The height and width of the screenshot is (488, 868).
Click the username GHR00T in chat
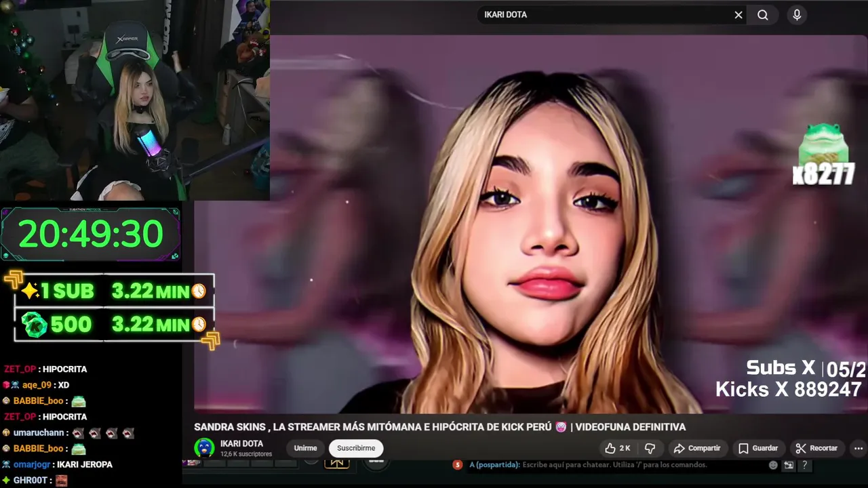(x=30, y=480)
